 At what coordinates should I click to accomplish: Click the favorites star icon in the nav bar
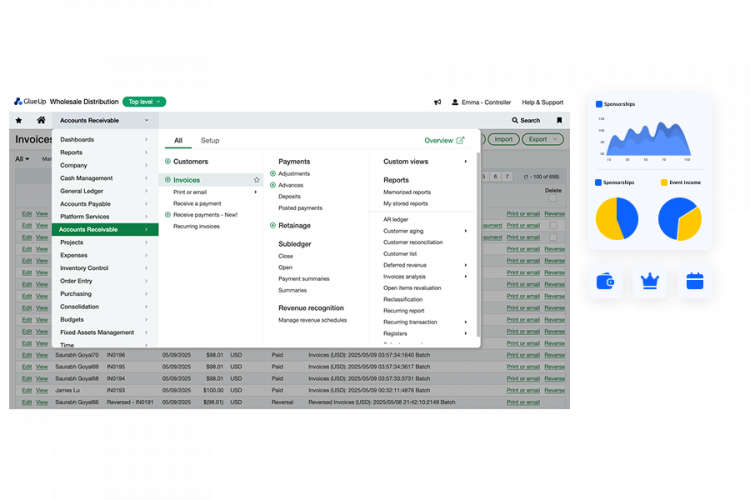[19, 121]
